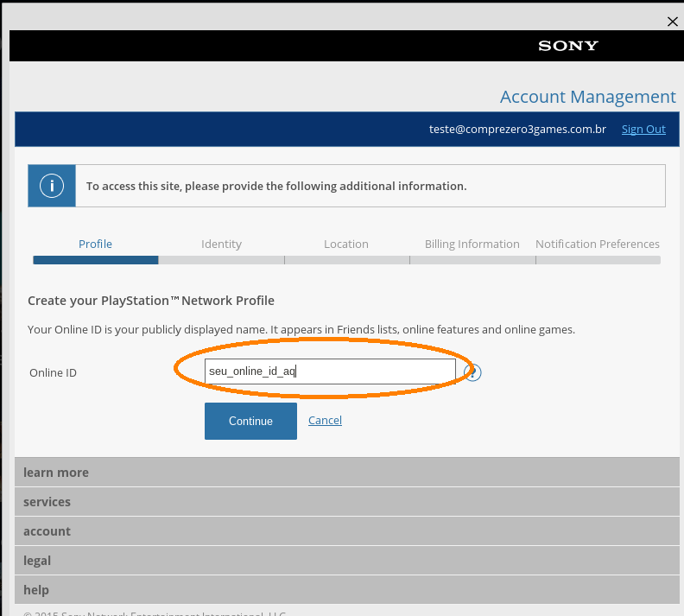Expand the help section
Screen dimensions: 684x616
pyautogui.click(x=347, y=590)
